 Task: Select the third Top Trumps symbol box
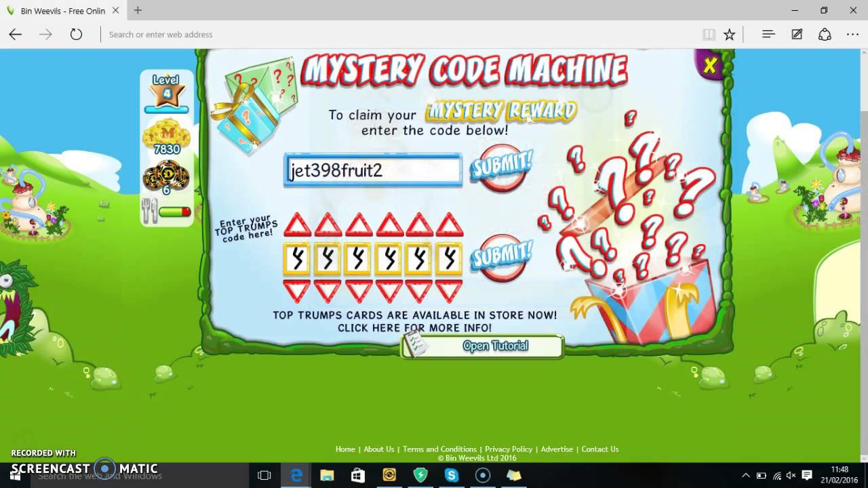pos(359,258)
